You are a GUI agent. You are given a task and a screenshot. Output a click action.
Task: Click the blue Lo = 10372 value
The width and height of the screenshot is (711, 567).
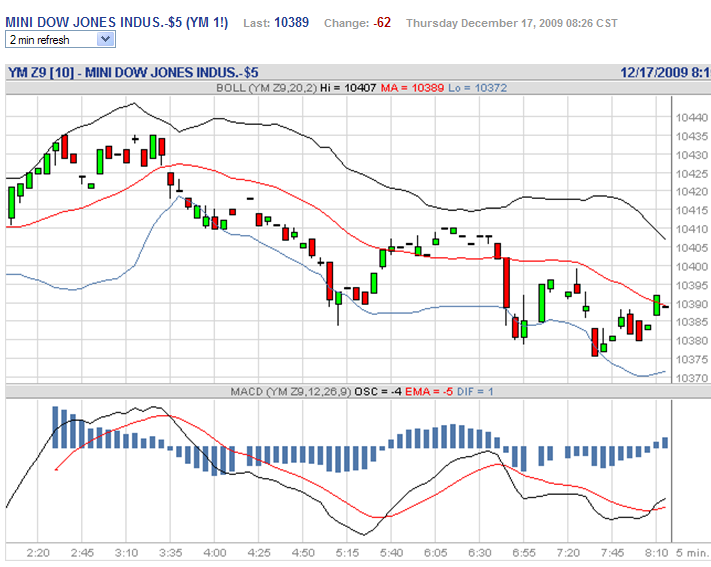point(477,88)
